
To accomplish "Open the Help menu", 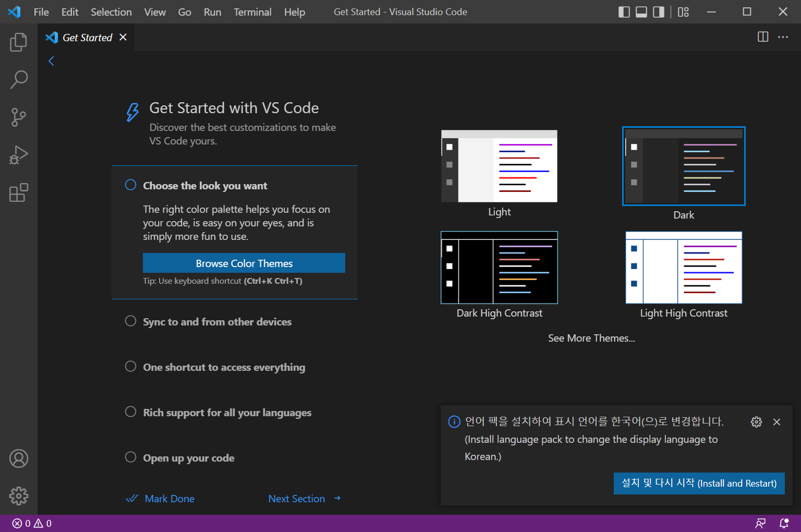I will 295,12.
